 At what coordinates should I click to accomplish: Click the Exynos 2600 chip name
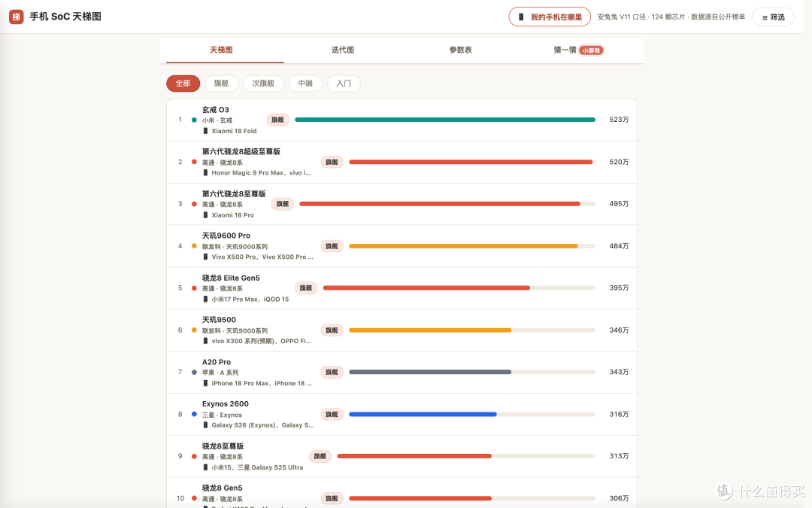[x=226, y=404]
